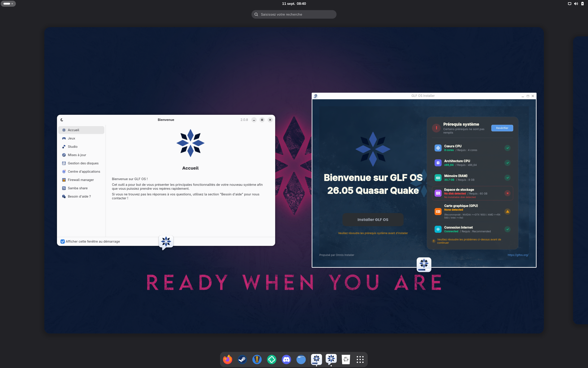Open Discord from the dock
The width and height of the screenshot is (588, 368).
286,359
